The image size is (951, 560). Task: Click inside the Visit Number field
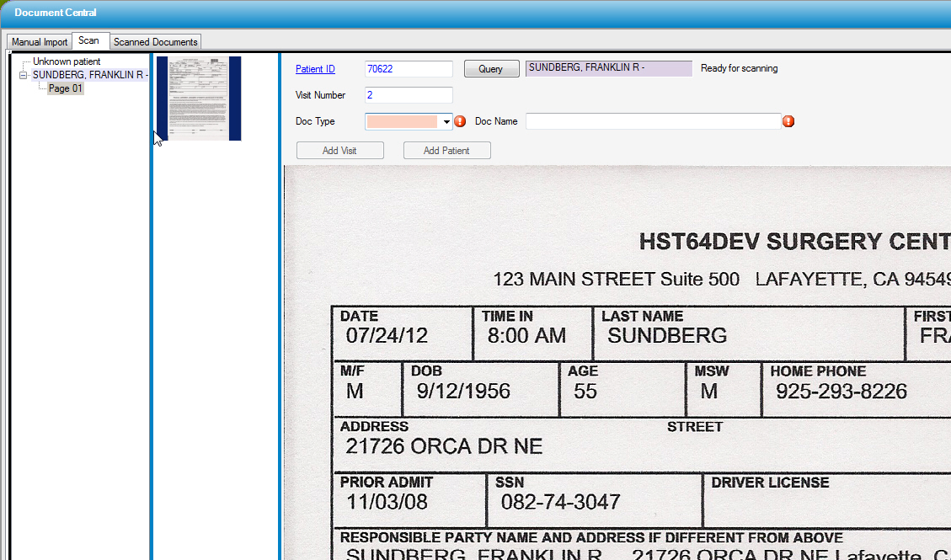[408, 94]
